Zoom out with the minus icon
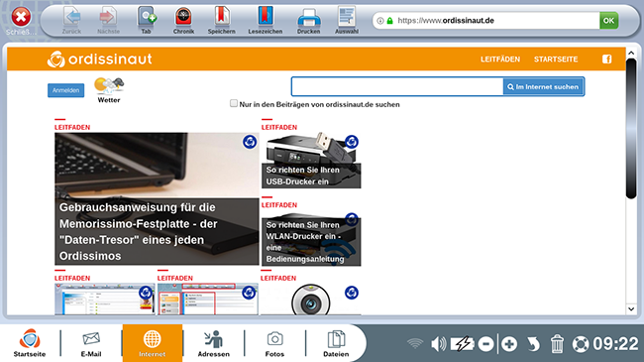Screen dimensions: 644x362 click(x=485, y=344)
